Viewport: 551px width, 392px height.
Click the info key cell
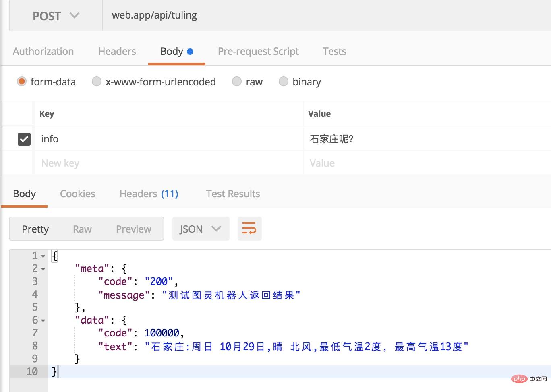tap(169, 139)
